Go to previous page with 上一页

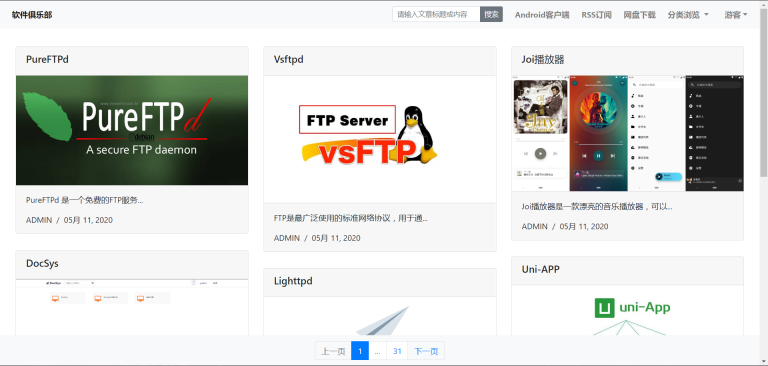coord(333,351)
